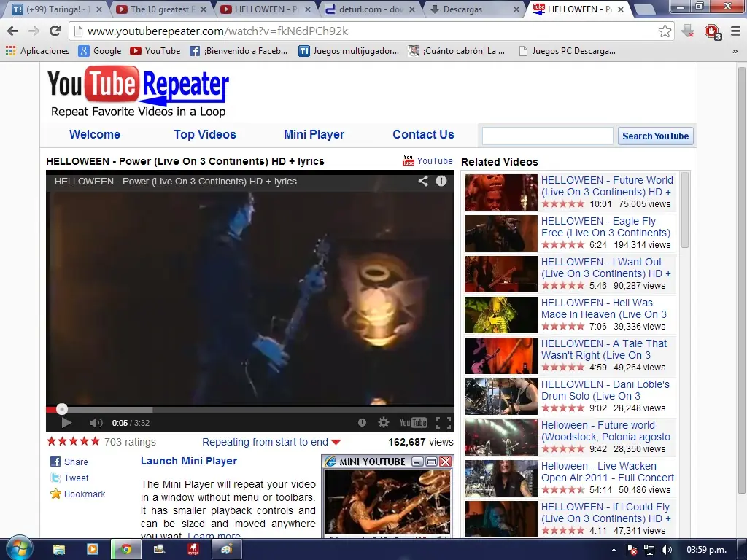Open Hell Was Made In Heaven video
Viewport: 747px width, 560px height.
pyautogui.click(x=603, y=308)
